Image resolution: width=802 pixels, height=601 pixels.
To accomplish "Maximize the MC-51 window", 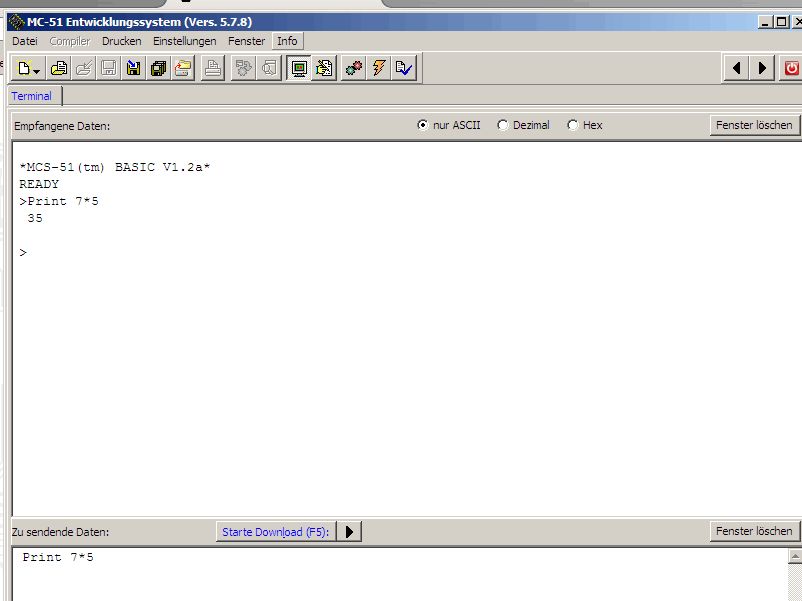I will click(x=781, y=22).
